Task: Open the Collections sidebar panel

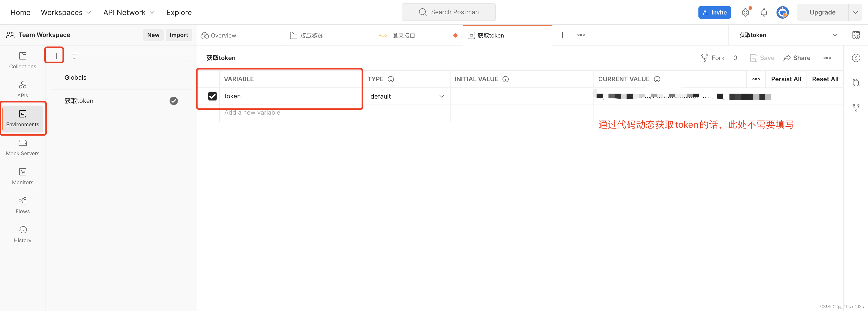Action: click(22, 60)
